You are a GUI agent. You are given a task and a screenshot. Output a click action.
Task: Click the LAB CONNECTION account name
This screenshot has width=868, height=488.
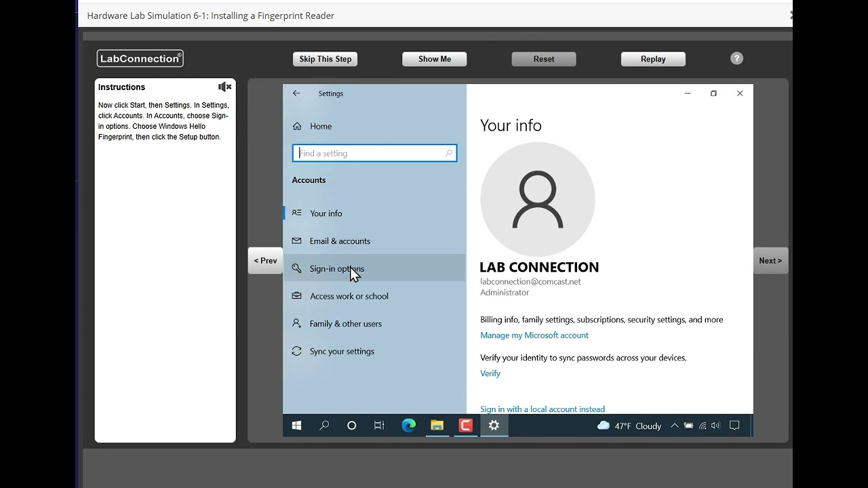(539, 267)
